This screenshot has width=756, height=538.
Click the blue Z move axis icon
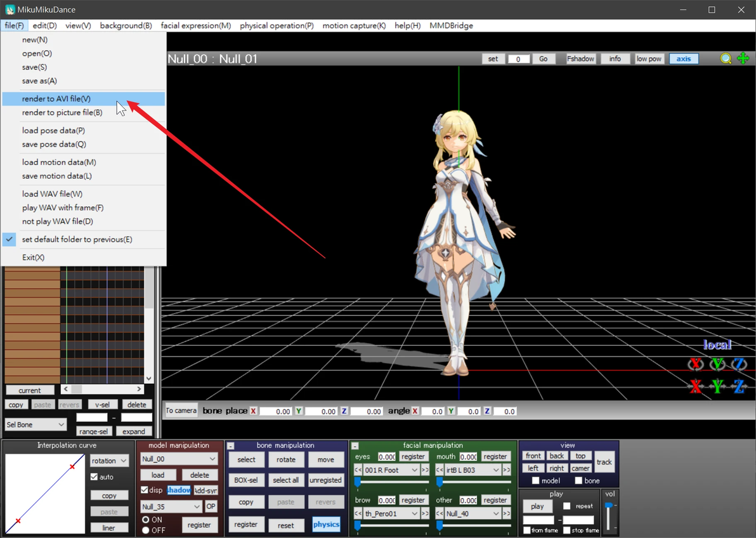(x=739, y=386)
